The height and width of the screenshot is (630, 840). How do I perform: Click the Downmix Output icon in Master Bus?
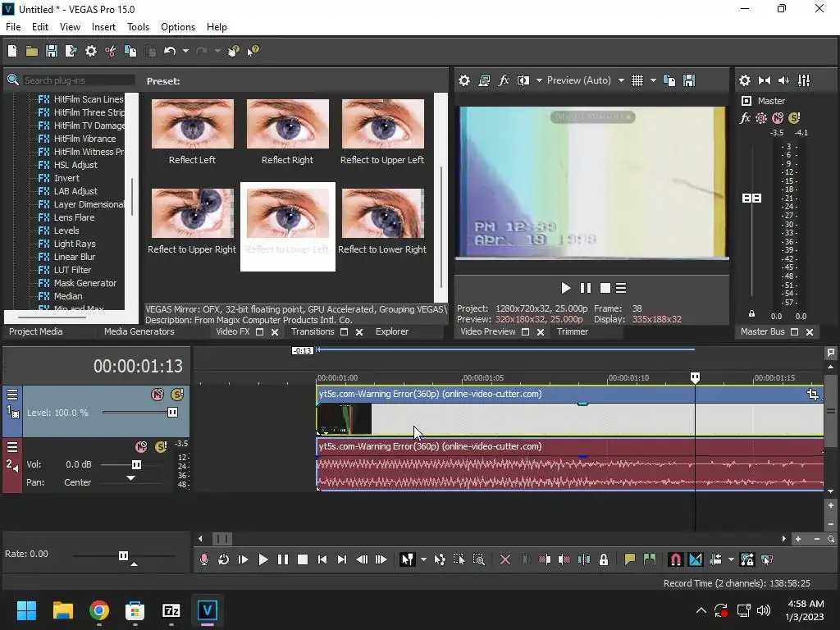tap(765, 80)
